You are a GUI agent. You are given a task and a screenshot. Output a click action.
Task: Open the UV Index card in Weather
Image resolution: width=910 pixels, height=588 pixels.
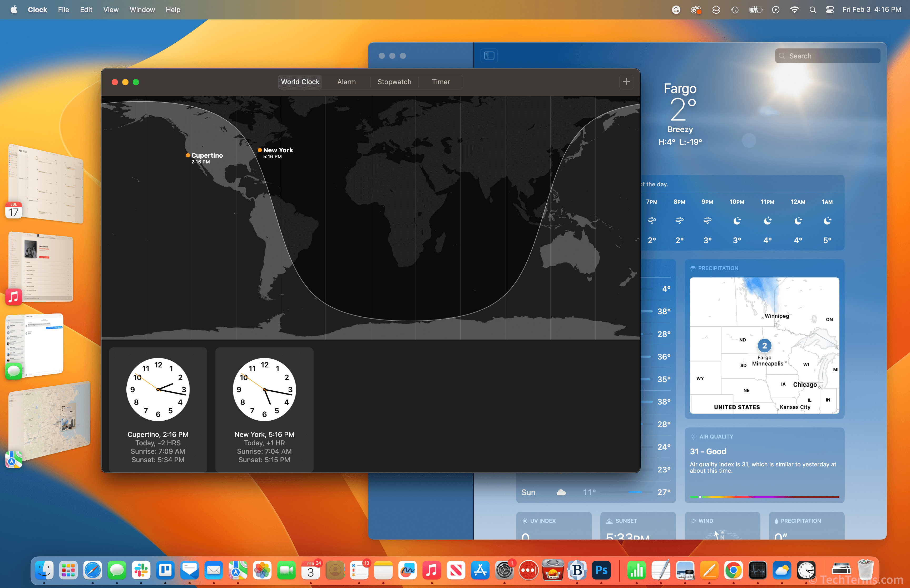(554, 526)
